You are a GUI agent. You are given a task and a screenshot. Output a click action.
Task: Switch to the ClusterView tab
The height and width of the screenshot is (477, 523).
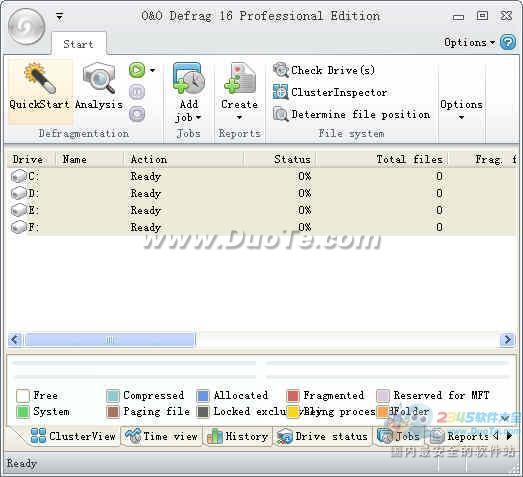coord(72,436)
